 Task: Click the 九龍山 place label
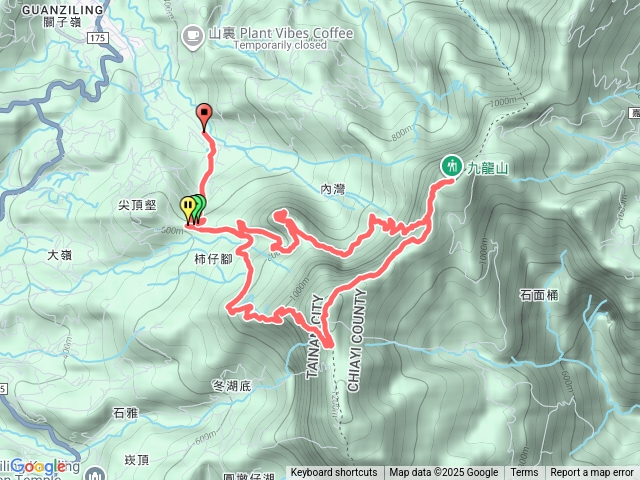tap(487, 168)
